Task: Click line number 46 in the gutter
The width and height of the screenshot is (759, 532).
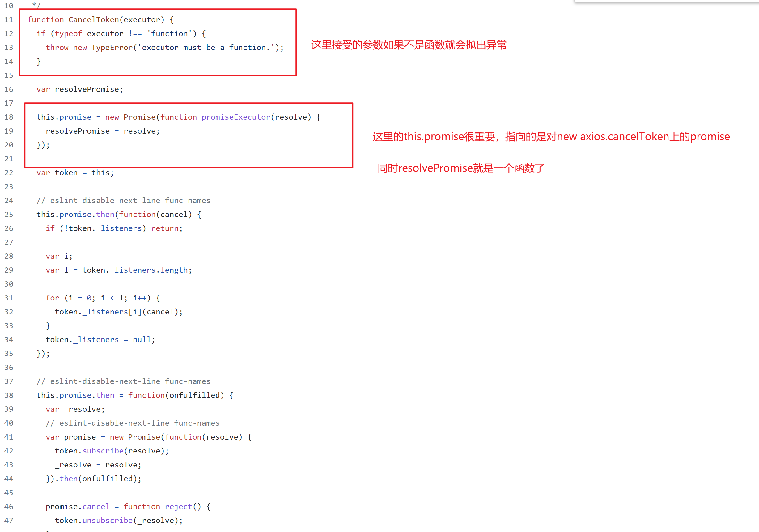Action: pos(9,507)
